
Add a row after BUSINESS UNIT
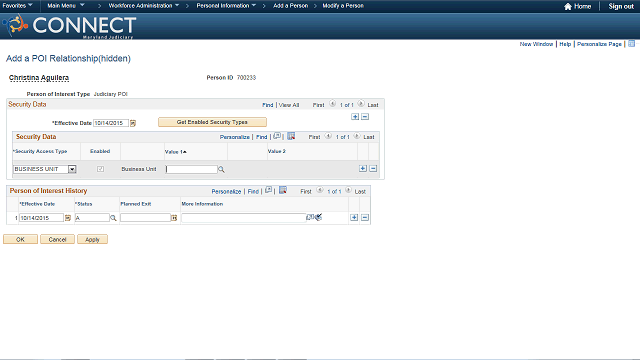pos(363,169)
